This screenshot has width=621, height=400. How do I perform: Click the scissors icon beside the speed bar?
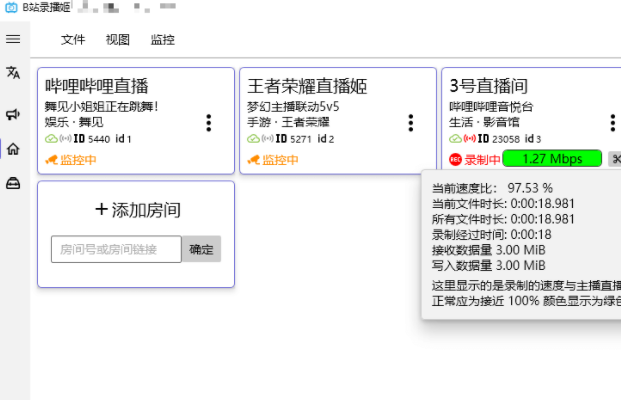614,159
